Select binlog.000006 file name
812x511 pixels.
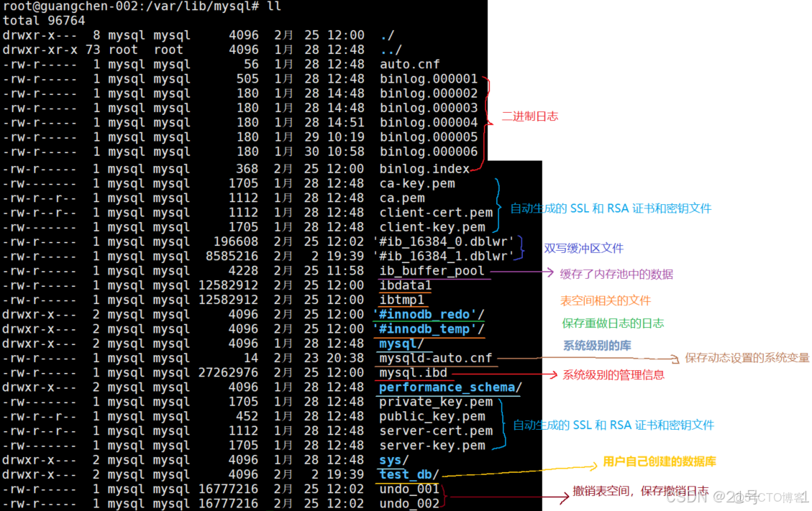tap(428, 151)
